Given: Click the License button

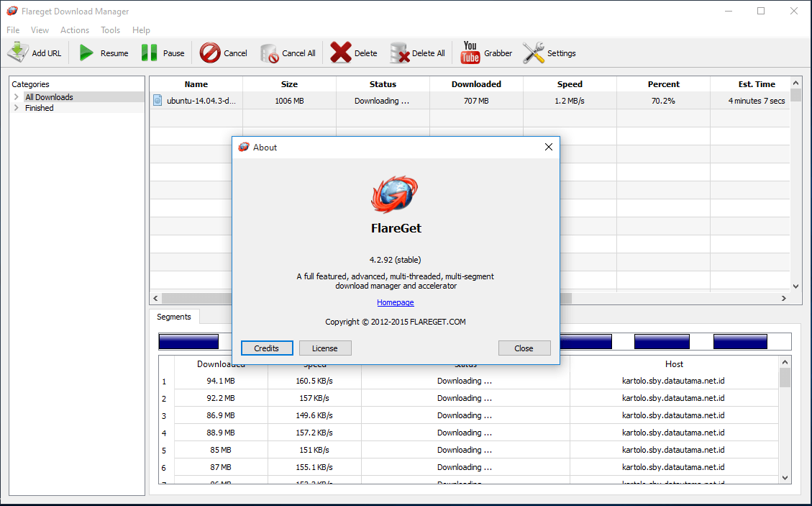Looking at the screenshot, I should point(324,348).
